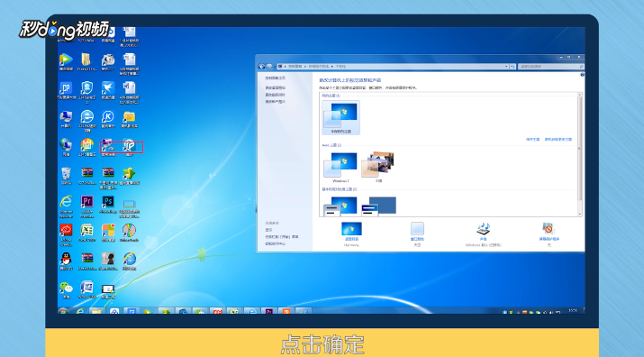Click Internet Explorer in taskbar
The image size is (644, 357).
pyautogui.click(x=80, y=311)
